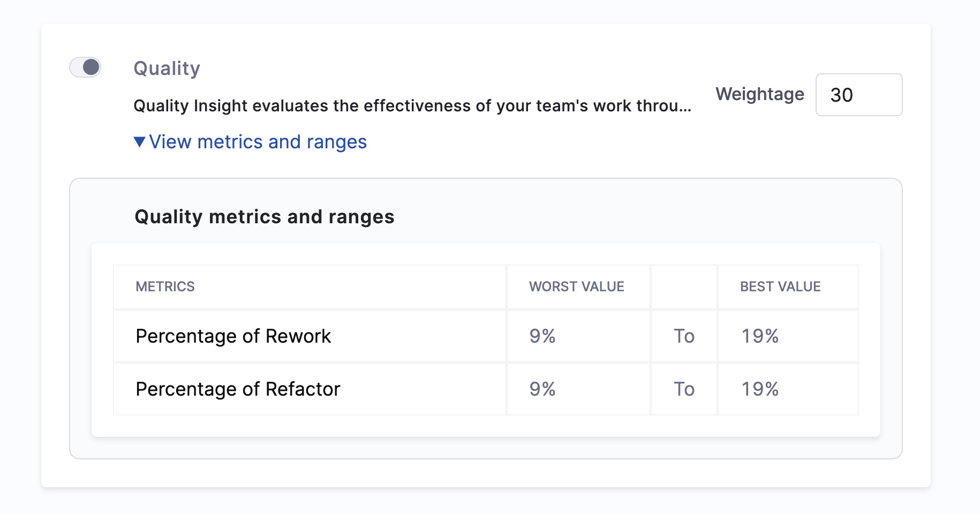
Task: Click the Weightage label
Action: 759,94
